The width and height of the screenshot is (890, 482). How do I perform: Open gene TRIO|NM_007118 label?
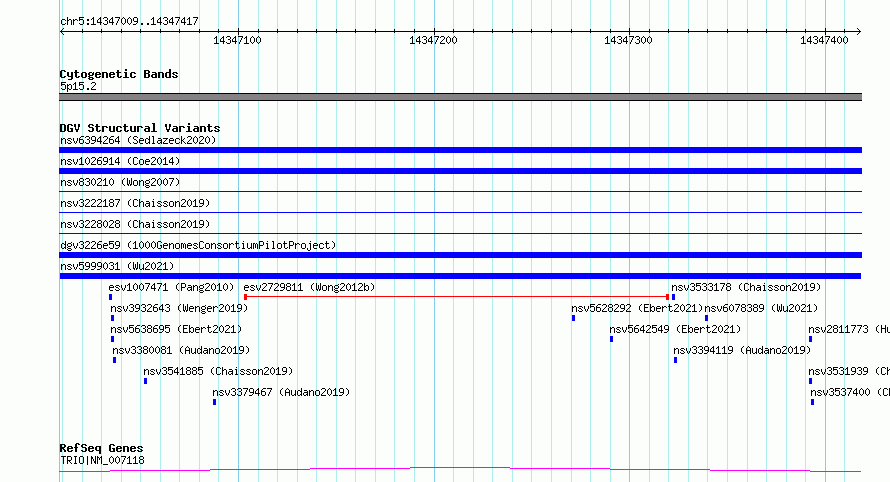[x=102, y=460]
